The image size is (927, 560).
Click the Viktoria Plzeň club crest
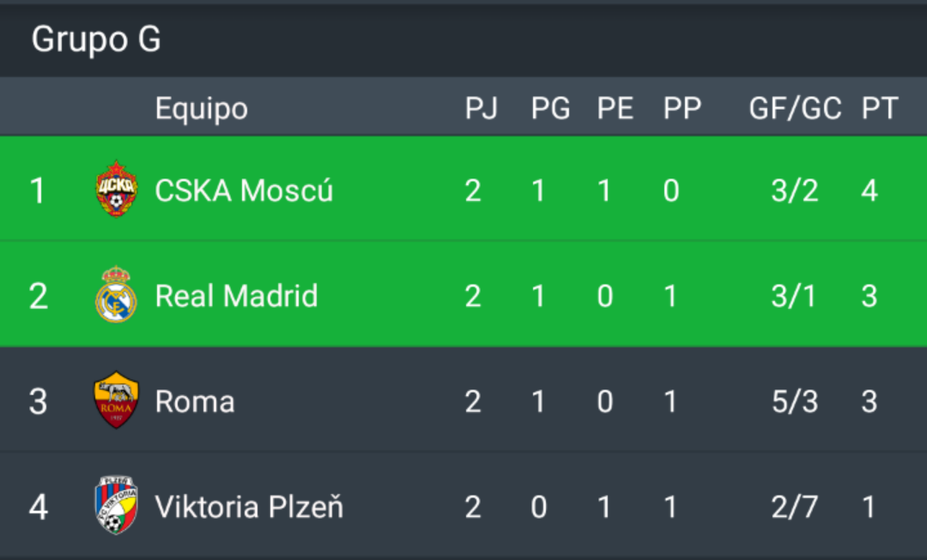click(117, 506)
